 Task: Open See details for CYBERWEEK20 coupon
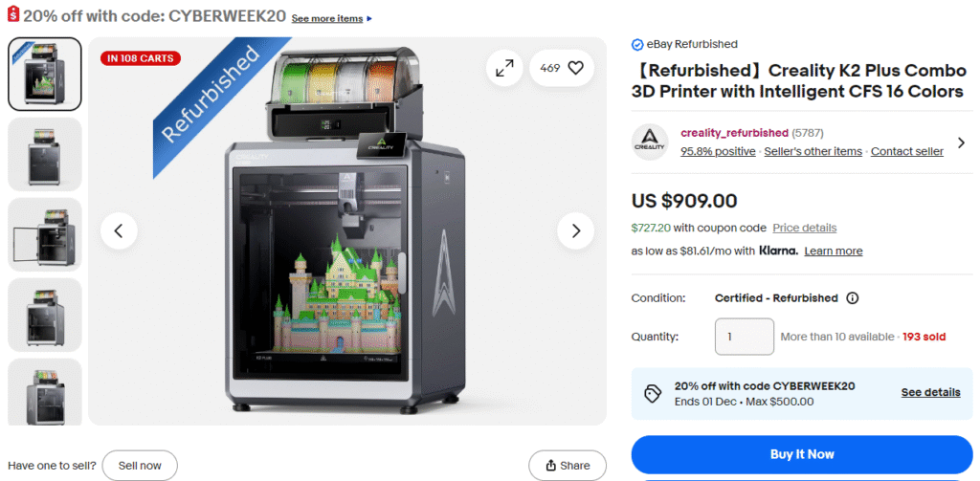[930, 392]
